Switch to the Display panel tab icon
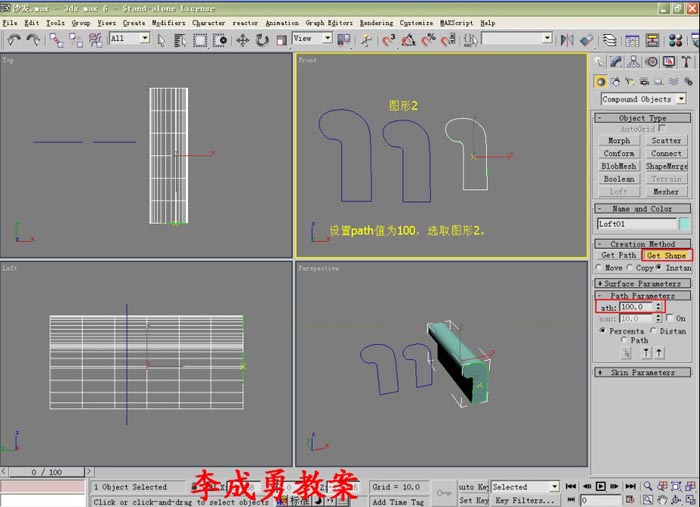The width and height of the screenshot is (700, 507). [x=669, y=62]
